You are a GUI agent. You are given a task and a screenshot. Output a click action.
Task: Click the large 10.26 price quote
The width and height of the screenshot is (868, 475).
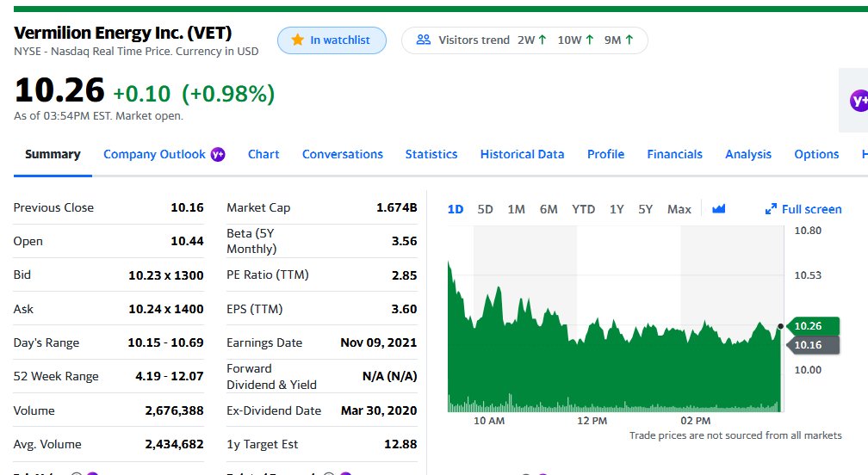point(59,90)
